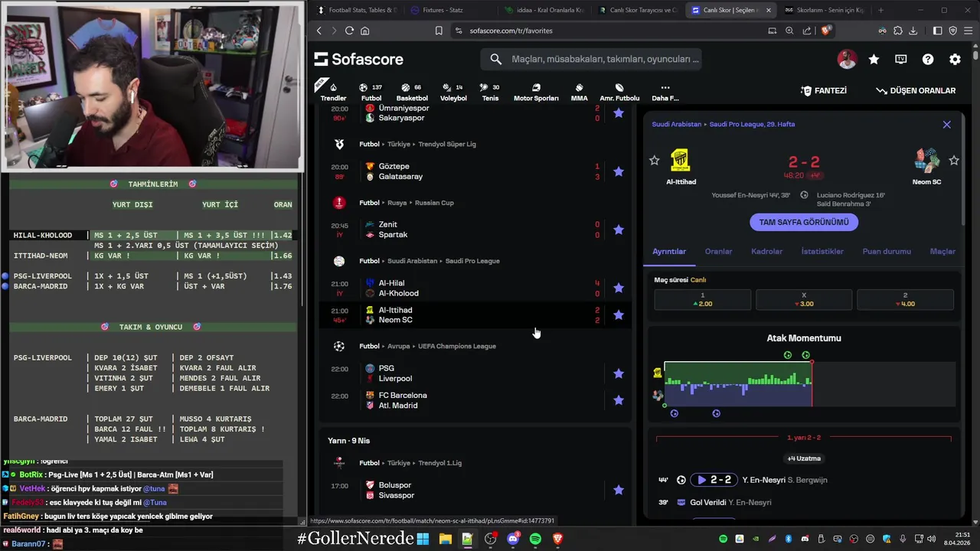Expand the Daha Fazla sports menu
The height and width of the screenshot is (551, 980).
[x=665, y=92]
